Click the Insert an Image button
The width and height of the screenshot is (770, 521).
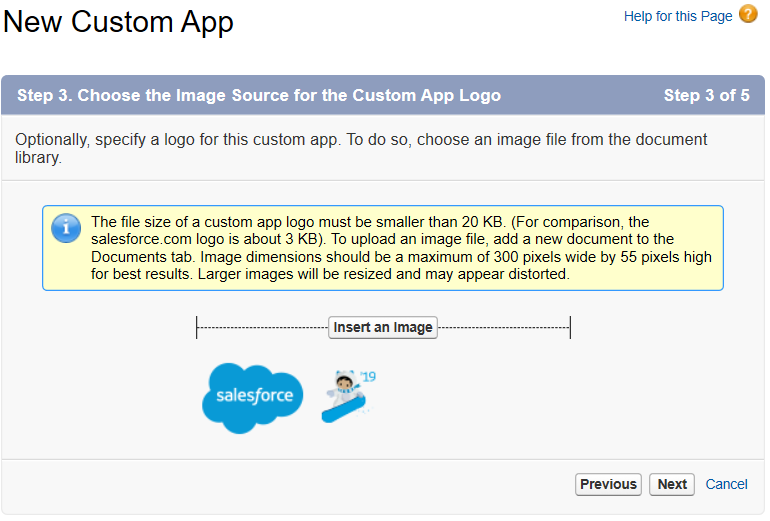pos(383,328)
